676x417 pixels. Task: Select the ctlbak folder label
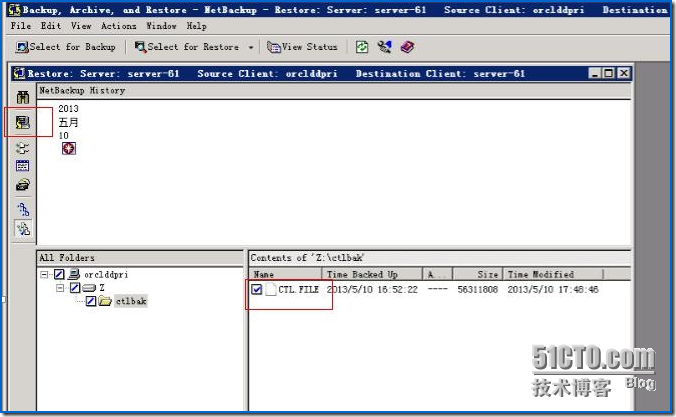[131, 301]
